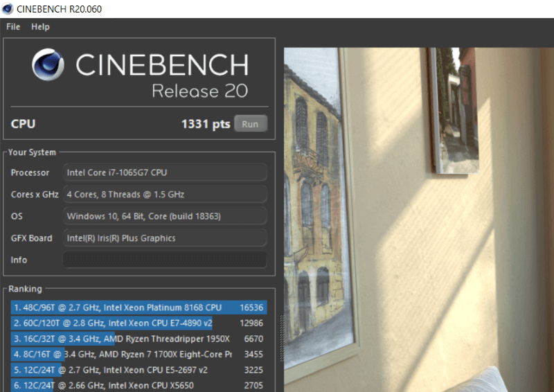This screenshot has width=554, height=392.
Task: Click the OS field showing Windows 10
Action: coord(165,216)
